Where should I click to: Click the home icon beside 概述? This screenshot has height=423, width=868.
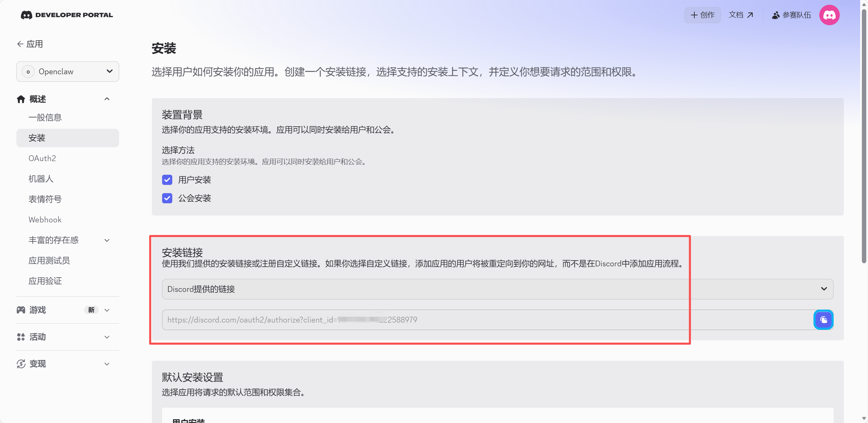pyautogui.click(x=21, y=99)
